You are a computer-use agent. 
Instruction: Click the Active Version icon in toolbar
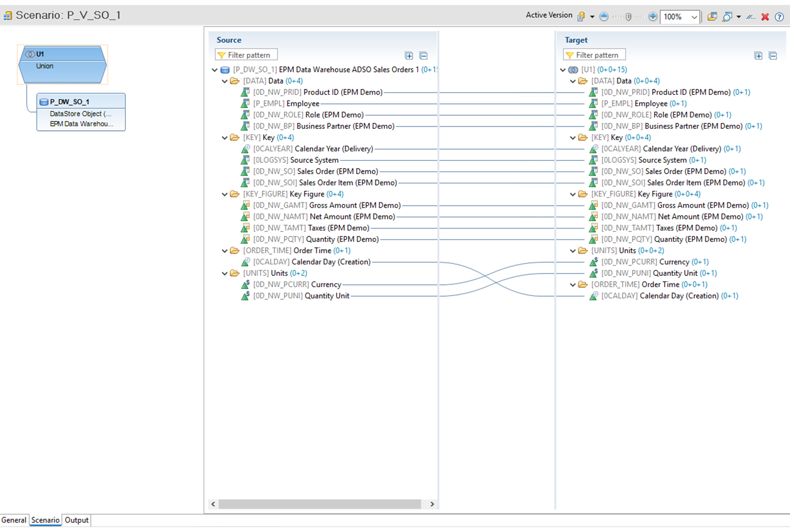pyautogui.click(x=581, y=16)
